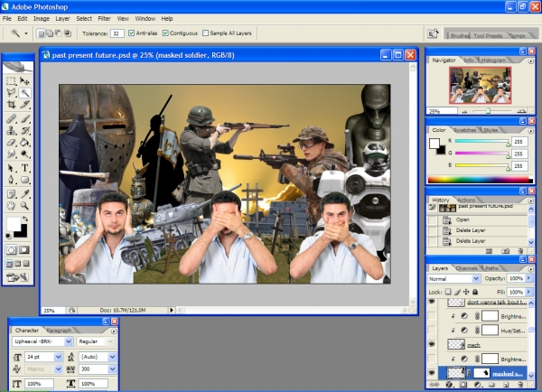Add a layer style from Layers panel bottom
Viewport: 542px width, 392px height.
coord(449,385)
